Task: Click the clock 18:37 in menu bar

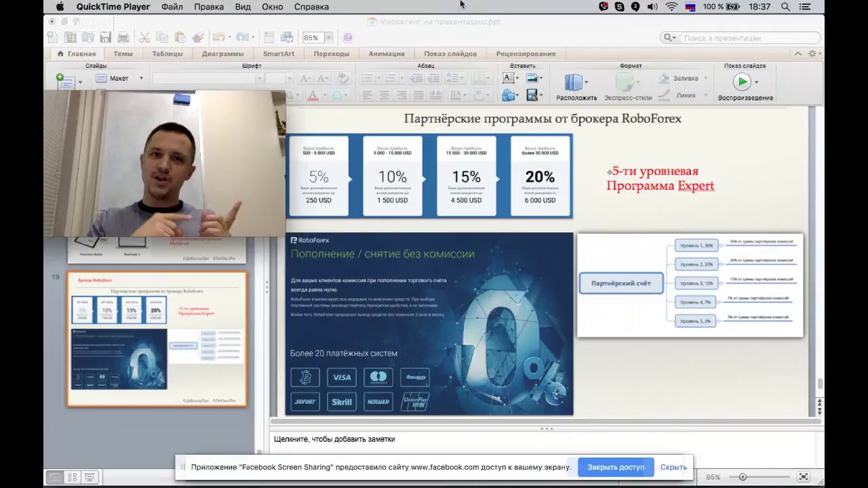Action: click(x=760, y=7)
